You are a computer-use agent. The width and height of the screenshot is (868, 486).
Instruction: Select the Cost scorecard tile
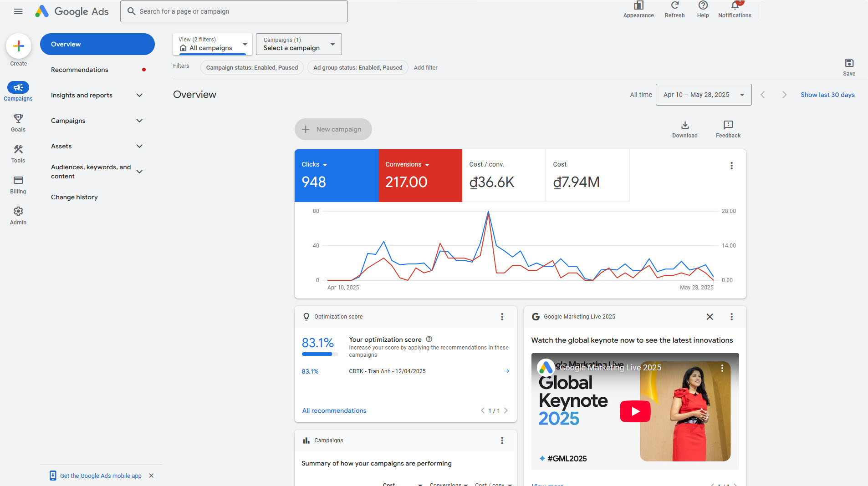587,176
